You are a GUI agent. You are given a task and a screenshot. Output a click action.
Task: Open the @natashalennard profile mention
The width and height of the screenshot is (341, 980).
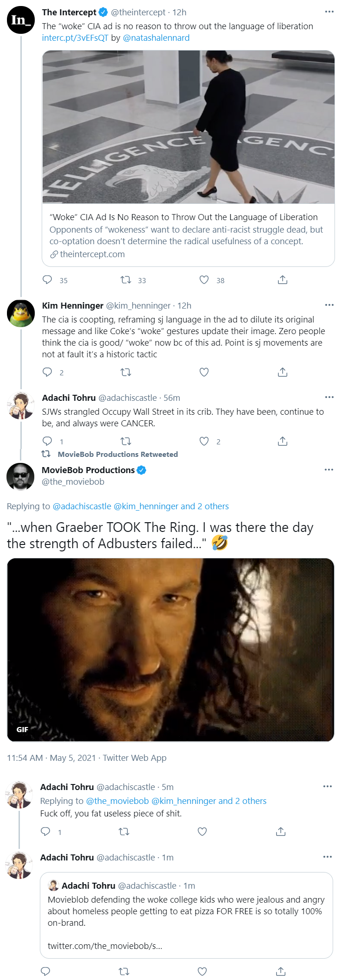pyautogui.click(x=156, y=38)
